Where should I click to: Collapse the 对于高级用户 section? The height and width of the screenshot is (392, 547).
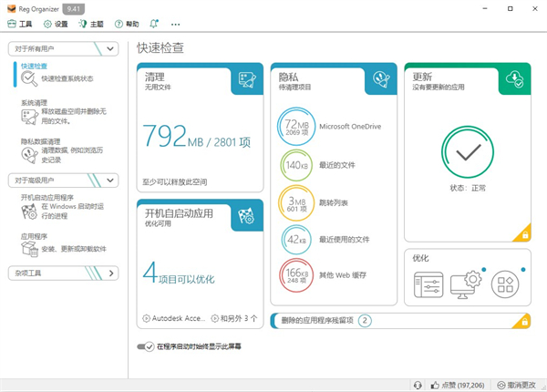110,180
